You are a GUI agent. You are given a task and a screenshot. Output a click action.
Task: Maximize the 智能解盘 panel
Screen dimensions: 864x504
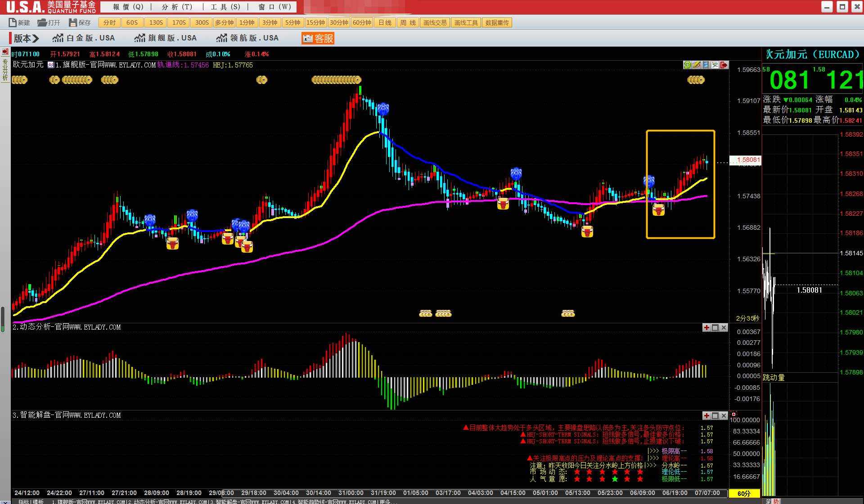[x=715, y=416]
